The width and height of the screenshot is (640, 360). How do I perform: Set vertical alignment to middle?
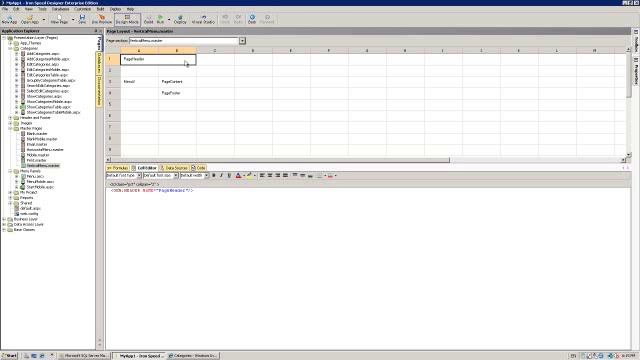click(302, 175)
